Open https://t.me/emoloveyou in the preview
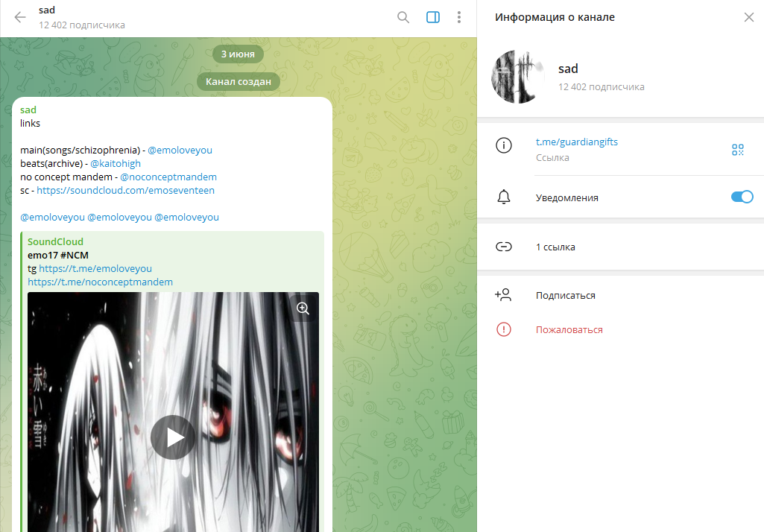Image resolution: width=764 pixels, height=532 pixels. point(95,268)
